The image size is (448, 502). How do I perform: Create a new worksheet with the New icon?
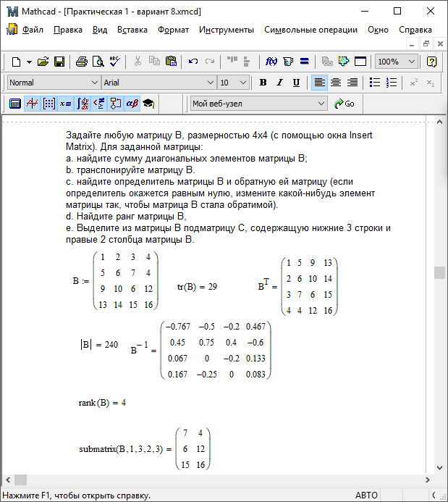click(16, 62)
